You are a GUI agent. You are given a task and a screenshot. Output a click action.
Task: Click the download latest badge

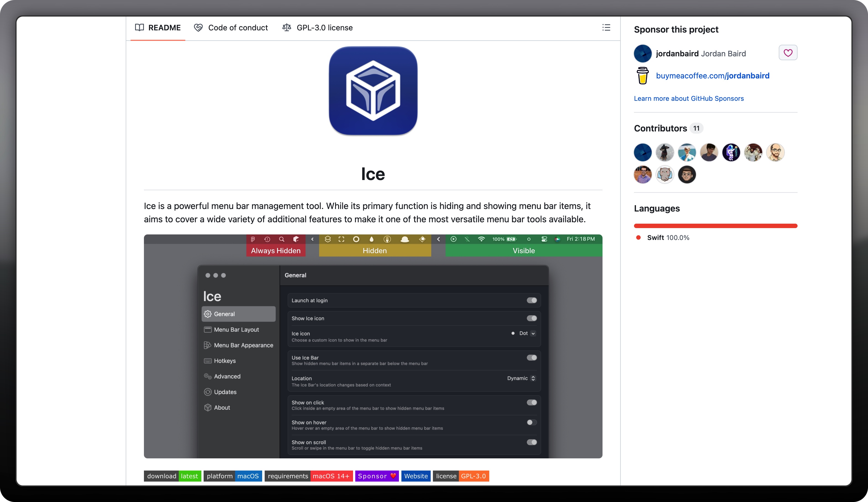(x=172, y=476)
